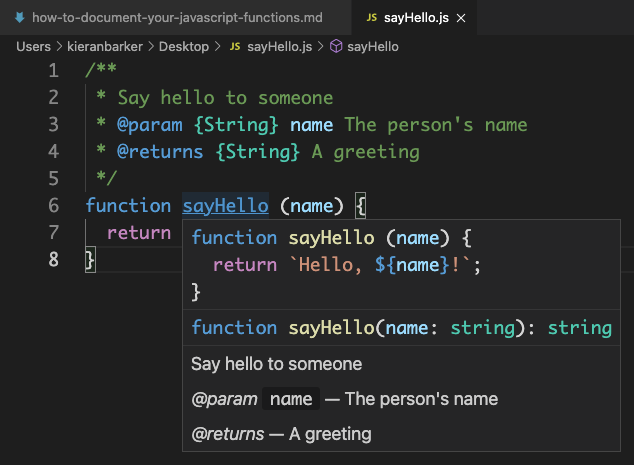Click 'Say hello to someone' description in hover popup
Viewport: 634px width, 465px height.
277,364
